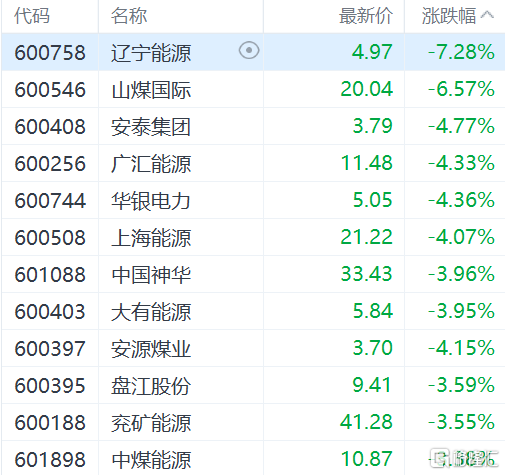Select price 3.70 of 安源煤业
The width and height of the screenshot is (505, 475).
pyautogui.click(x=372, y=348)
